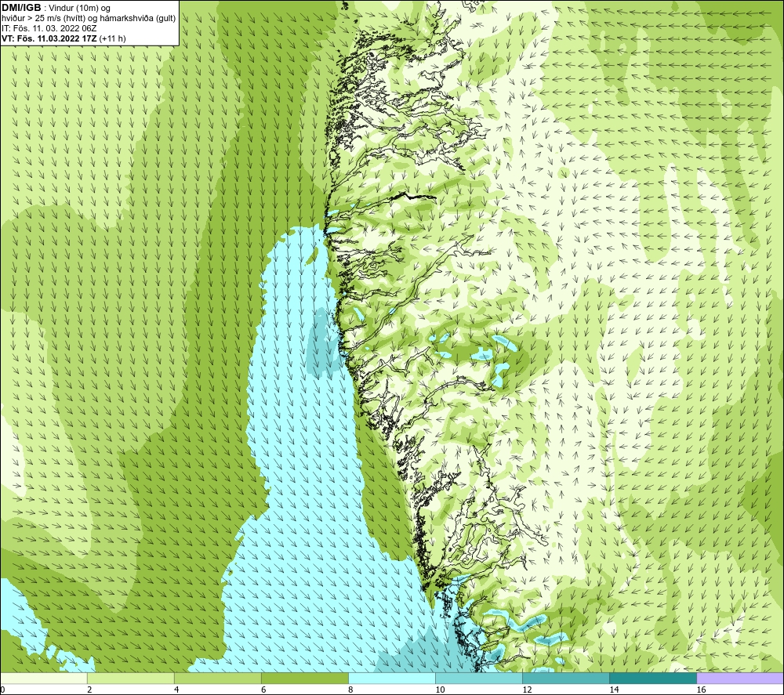Screen dimensions: 784x695
Task: Click the scale label '16'
Action: point(700,690)
